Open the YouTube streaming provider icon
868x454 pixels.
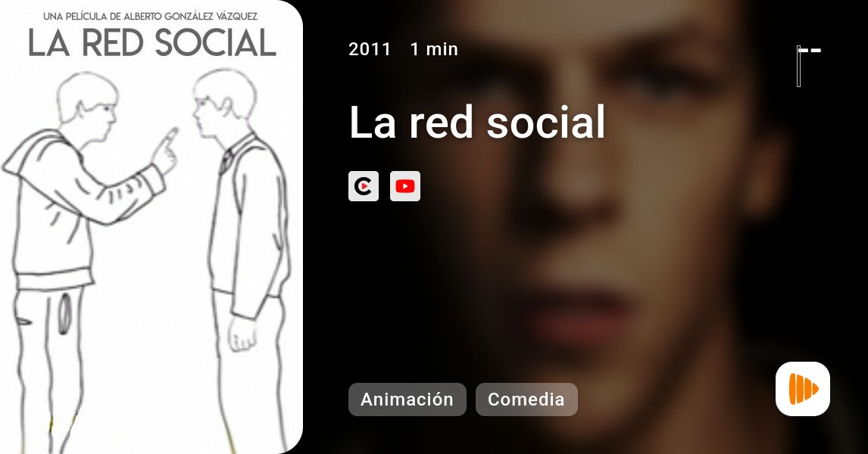[x=404, y=186]
